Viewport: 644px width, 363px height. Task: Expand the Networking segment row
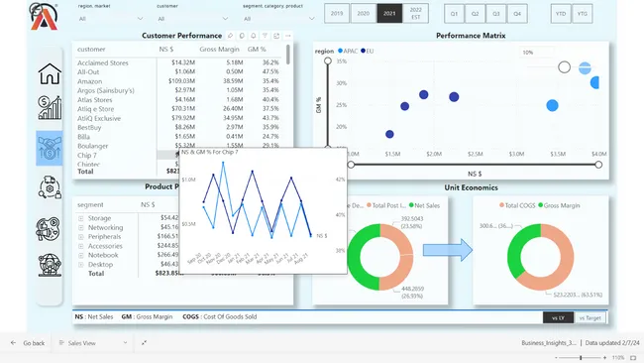(x=81, y=228)
